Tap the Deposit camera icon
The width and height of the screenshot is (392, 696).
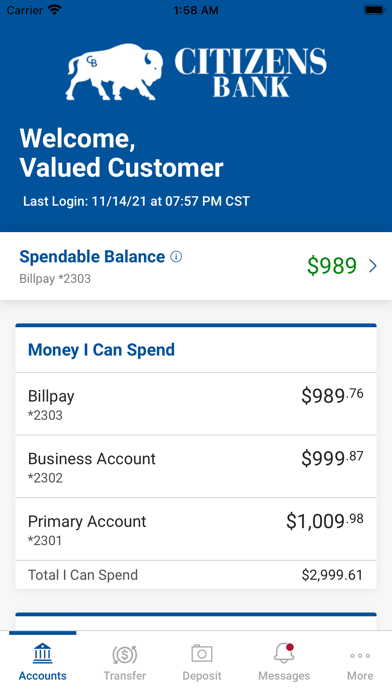click(x=202, y=653)
